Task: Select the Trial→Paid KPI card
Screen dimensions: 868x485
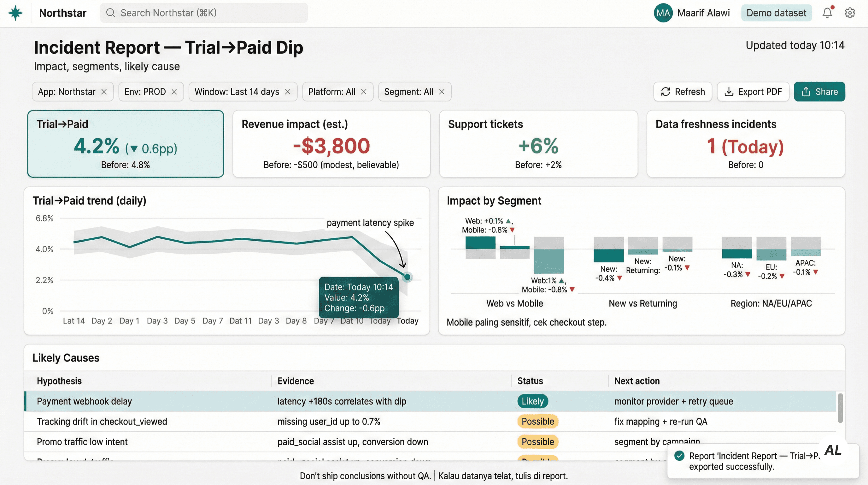Action: [x=125, y=144]
